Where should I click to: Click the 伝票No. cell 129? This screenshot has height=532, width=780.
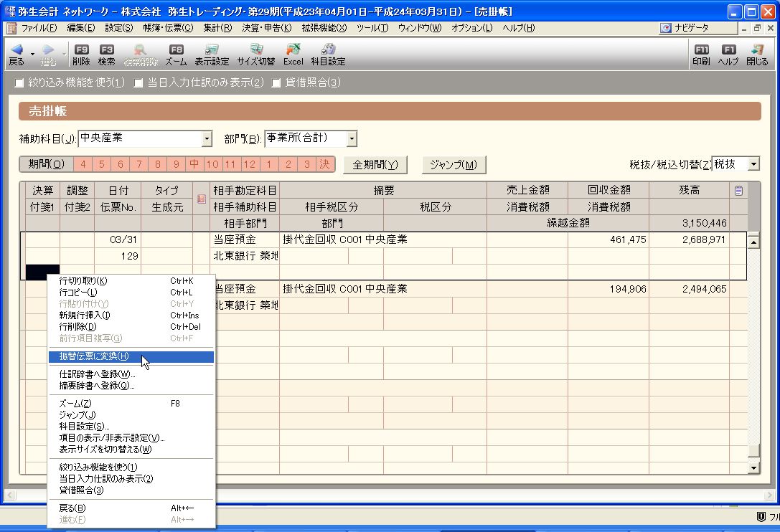coord(118,256)
